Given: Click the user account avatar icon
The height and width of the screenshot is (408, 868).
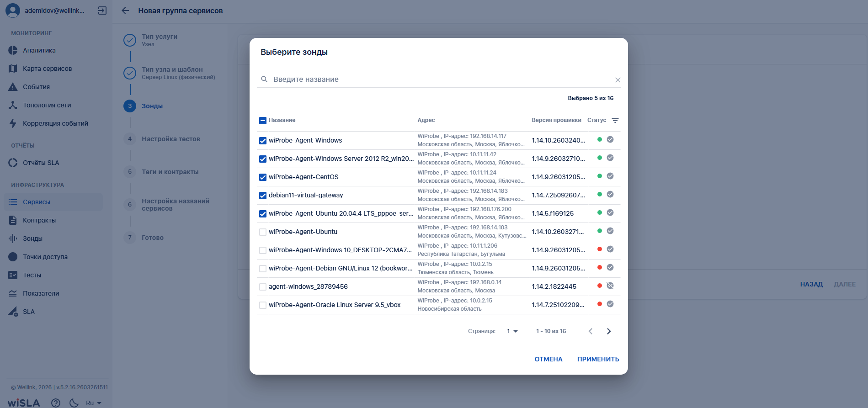Looking at the screenshot, I should click(13, 11).
